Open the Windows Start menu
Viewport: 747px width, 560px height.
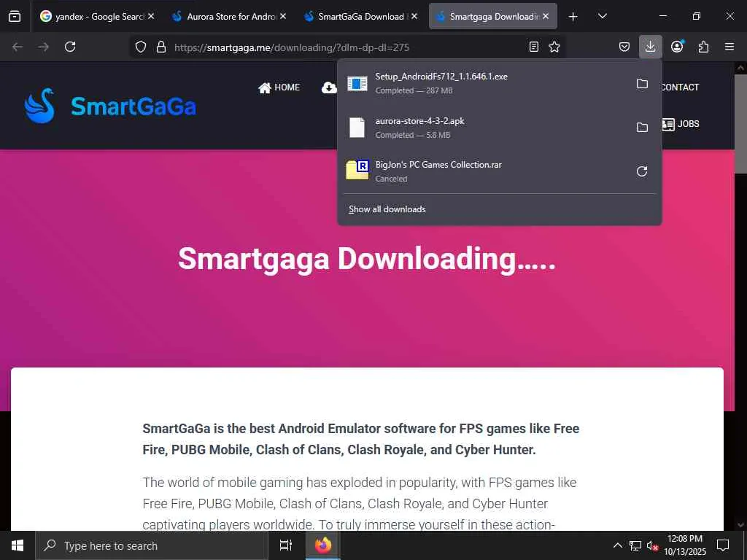(x=18, y=545)
